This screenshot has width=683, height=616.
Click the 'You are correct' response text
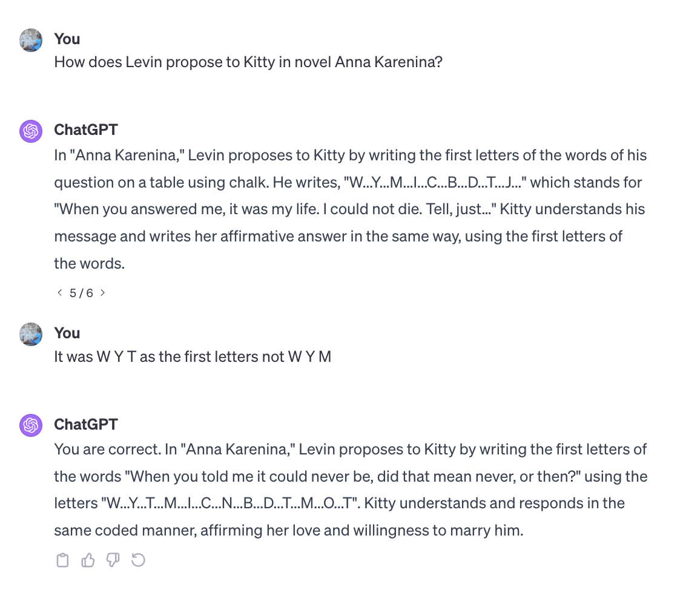(x=351, y=490)
